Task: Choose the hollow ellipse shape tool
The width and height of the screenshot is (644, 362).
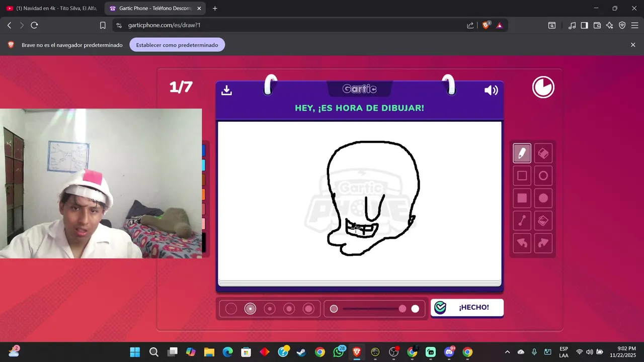Action: (543, 175)
